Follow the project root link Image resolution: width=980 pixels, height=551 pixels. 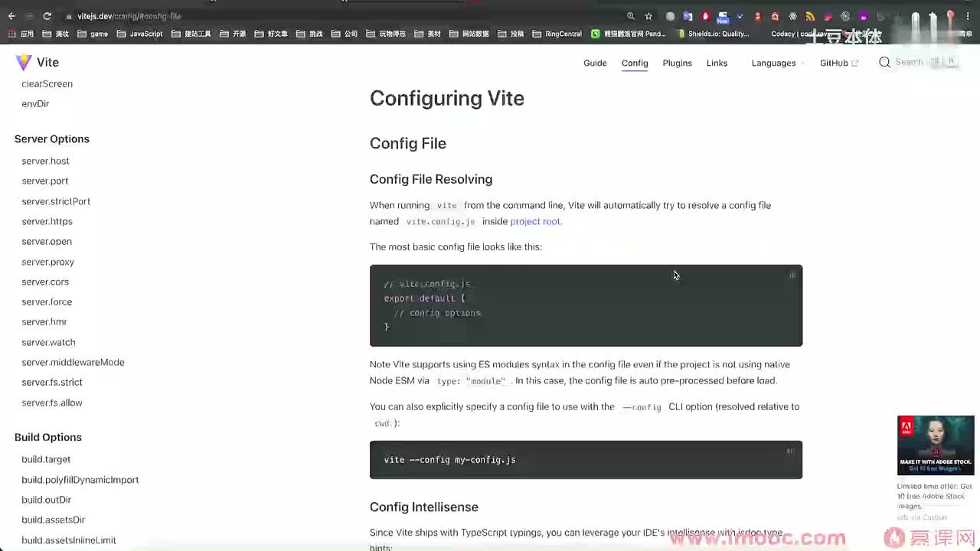pyautogui.click(x=535, y=221)
